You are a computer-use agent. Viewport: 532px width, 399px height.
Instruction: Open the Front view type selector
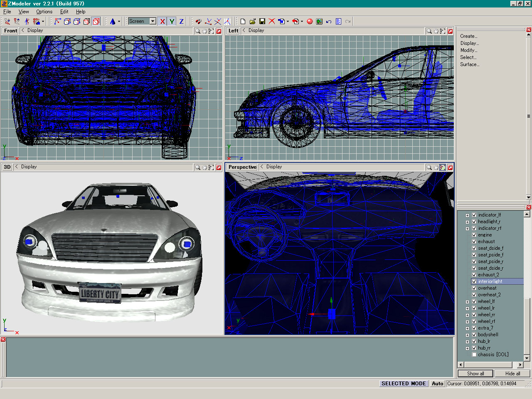point(10,31)
